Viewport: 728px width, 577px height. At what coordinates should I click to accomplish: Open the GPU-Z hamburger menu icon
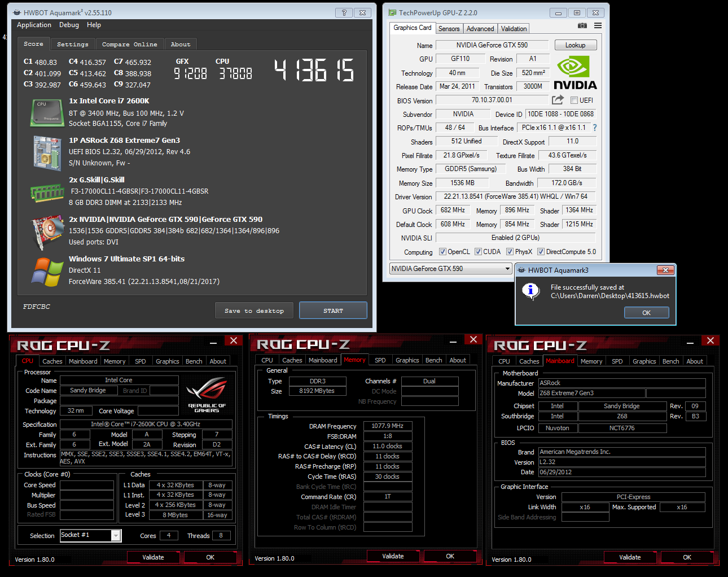(x=598, y=25)
